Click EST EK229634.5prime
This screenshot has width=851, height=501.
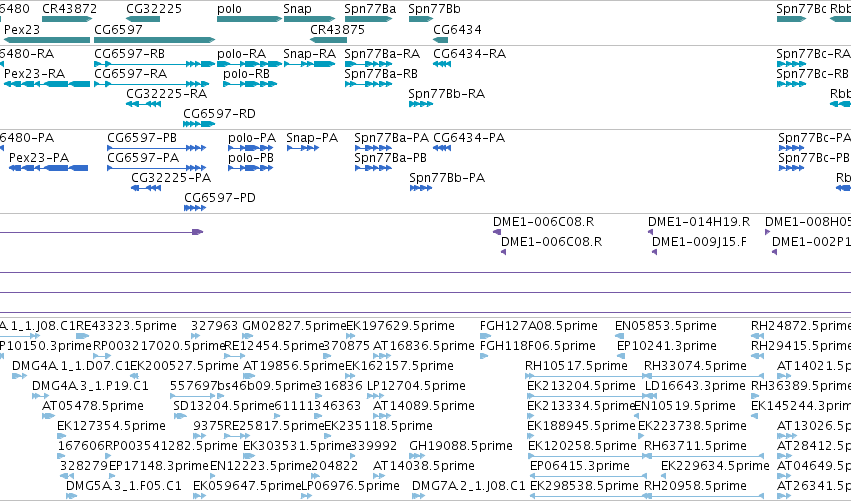pos(664,477)
